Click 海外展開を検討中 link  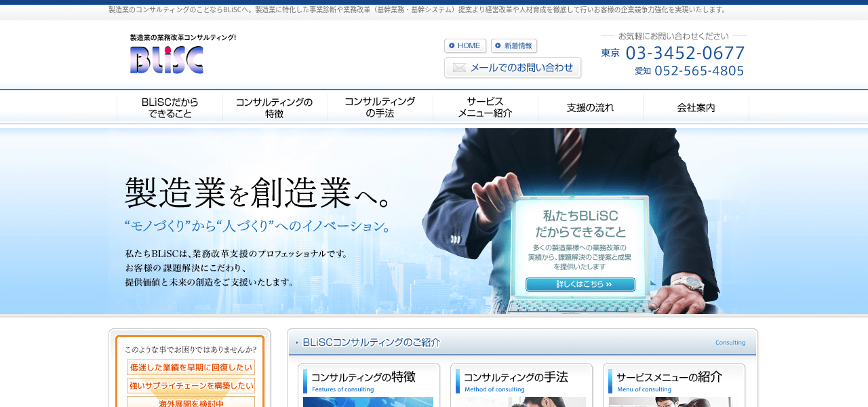(x=191, y=402)
